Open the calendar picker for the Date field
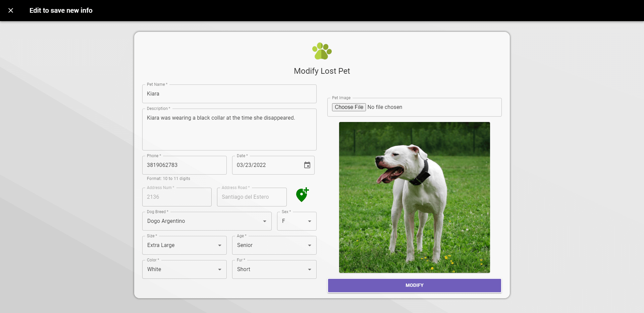The width and height of the screenshot is (644, 313). 307,165
